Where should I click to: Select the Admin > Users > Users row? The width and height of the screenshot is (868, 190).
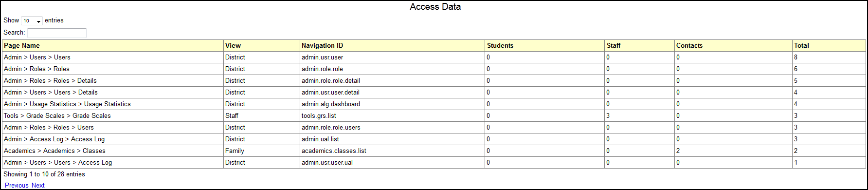434,57
